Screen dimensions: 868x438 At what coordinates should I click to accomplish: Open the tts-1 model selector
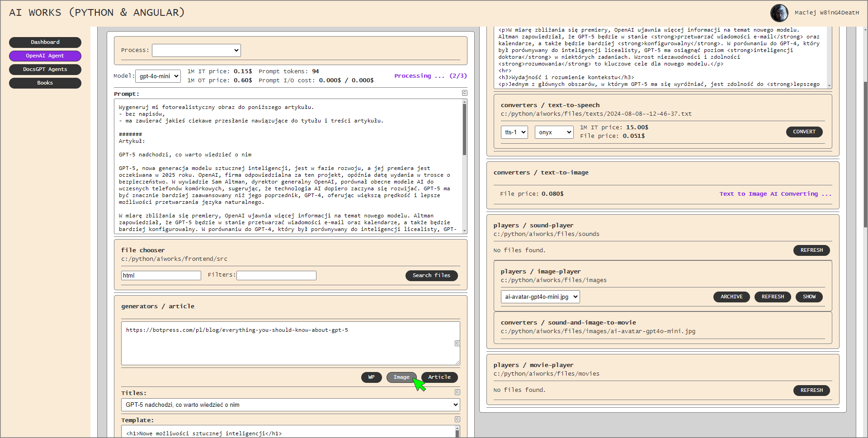point(514,132)
